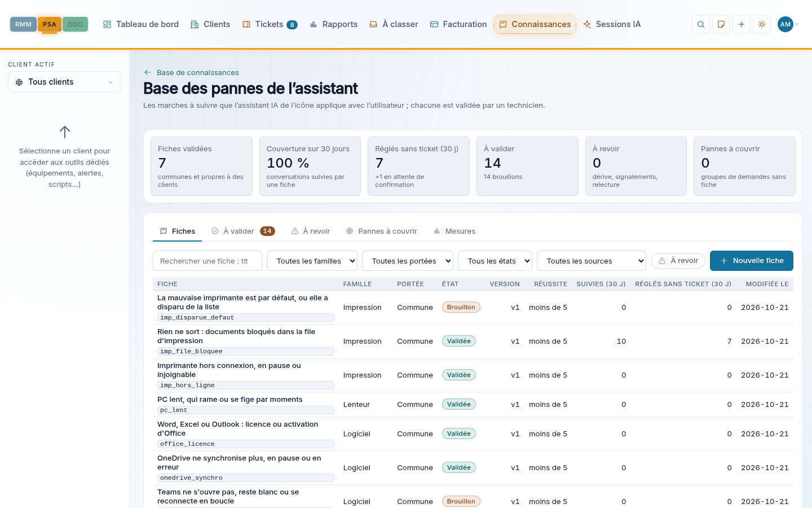Click the Brouillon badge on the imp_disparue_defaut row
The image size is (812, 508).
[x=461, y=307]
